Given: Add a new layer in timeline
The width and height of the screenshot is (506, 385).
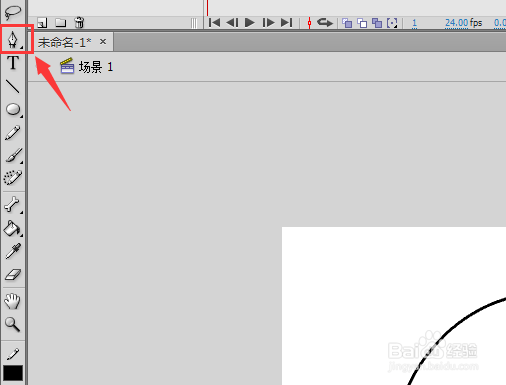Looking at the screenshot, I should click(x=42, y=23).
